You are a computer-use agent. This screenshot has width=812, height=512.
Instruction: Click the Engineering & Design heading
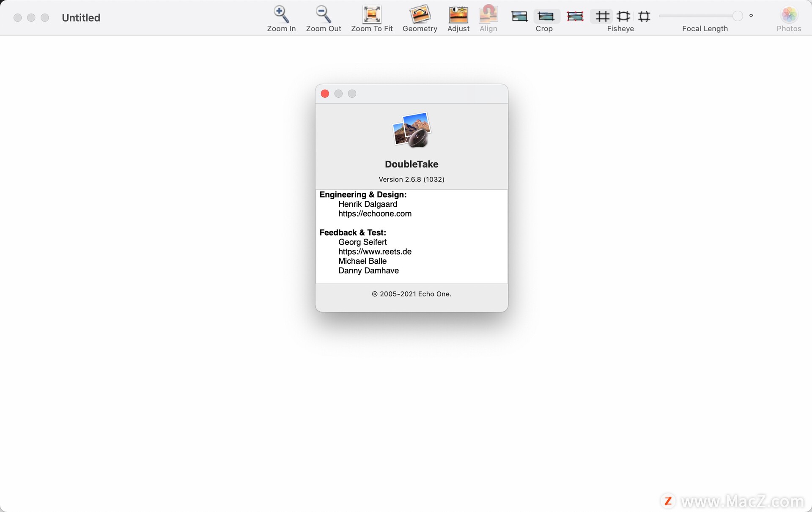363,194
